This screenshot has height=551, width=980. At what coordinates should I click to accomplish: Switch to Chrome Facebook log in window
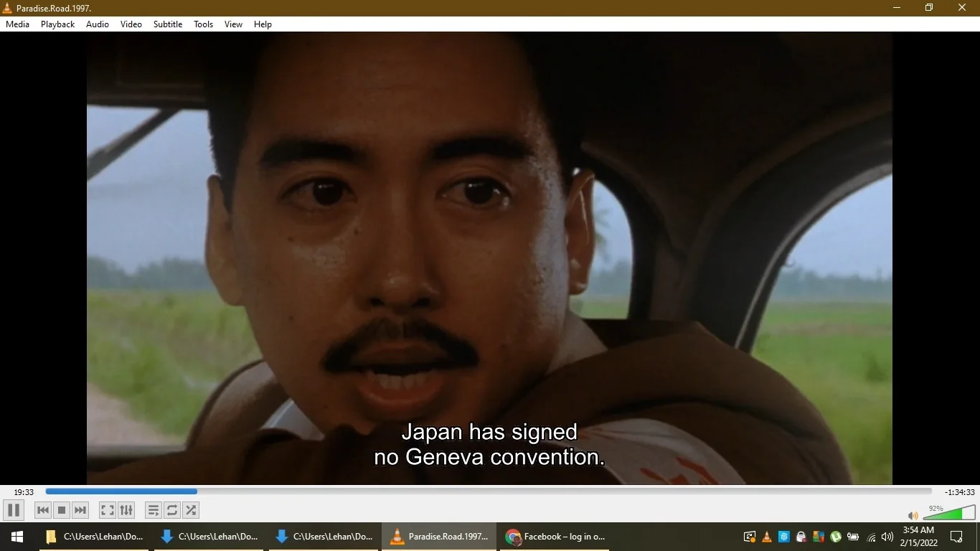(555, 537)
